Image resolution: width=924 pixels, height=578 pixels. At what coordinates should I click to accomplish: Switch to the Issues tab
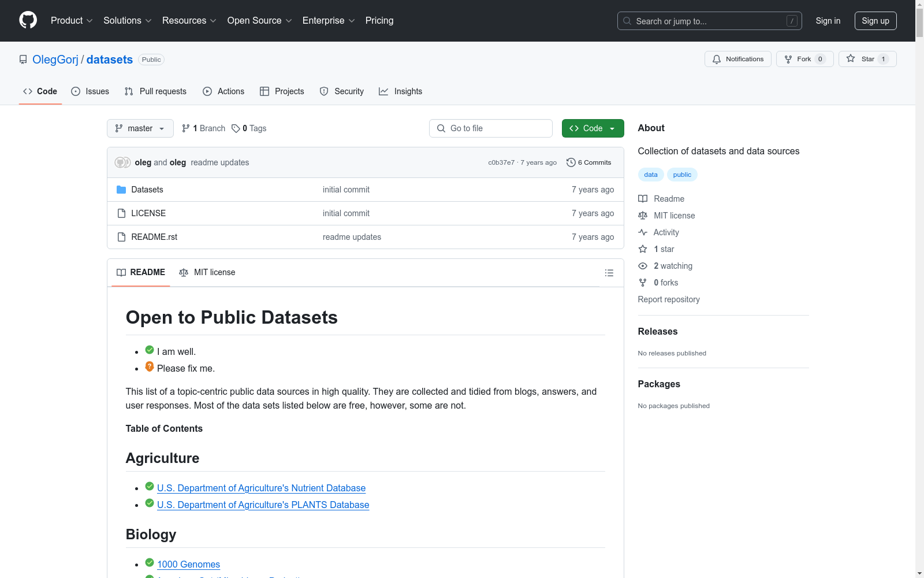(90, 91)
